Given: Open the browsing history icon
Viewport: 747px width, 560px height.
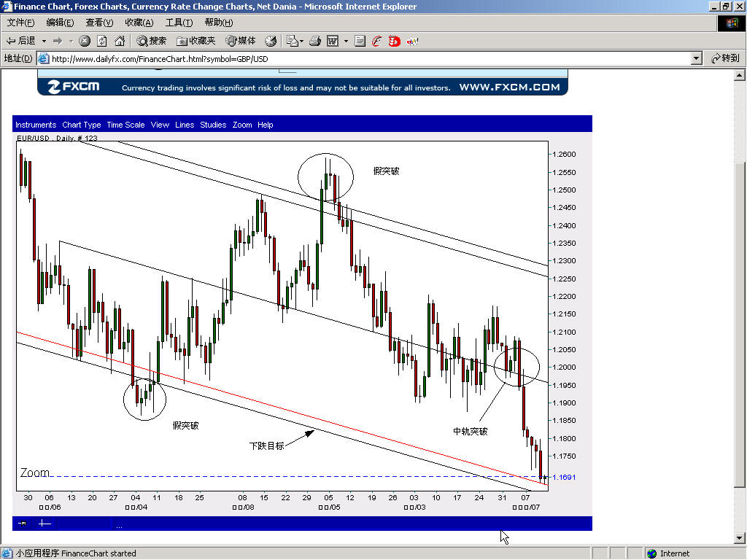Looking at the screenshot, I should (271, 41).
